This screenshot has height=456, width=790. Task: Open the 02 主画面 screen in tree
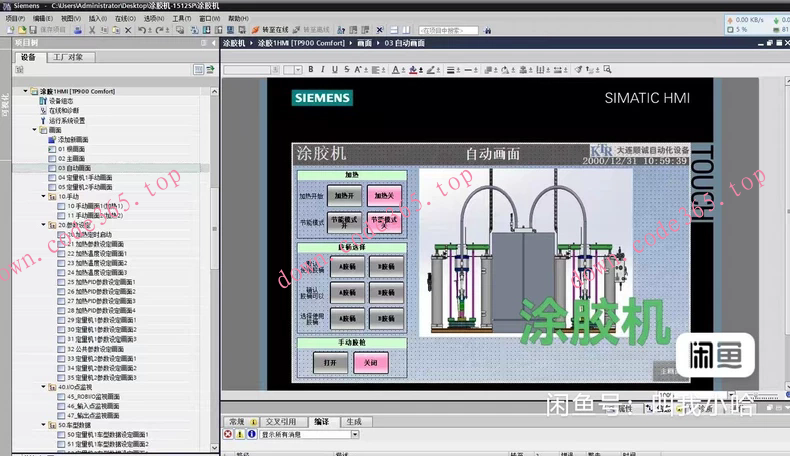point(70,159)
